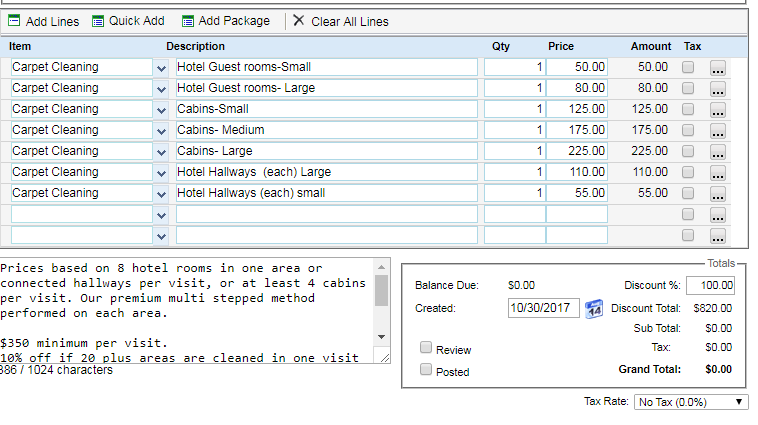This screenshot has height=425, width=758.
Task: Click the Description column header
Action: [x=196, y=46]
